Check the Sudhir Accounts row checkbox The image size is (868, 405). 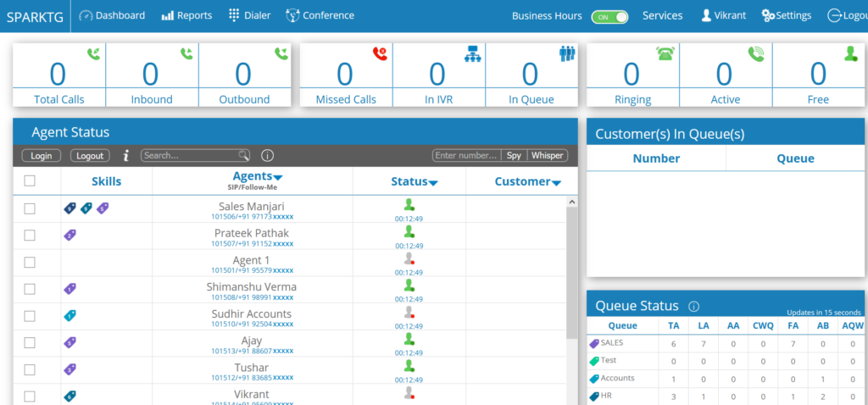tap(30, 316)
